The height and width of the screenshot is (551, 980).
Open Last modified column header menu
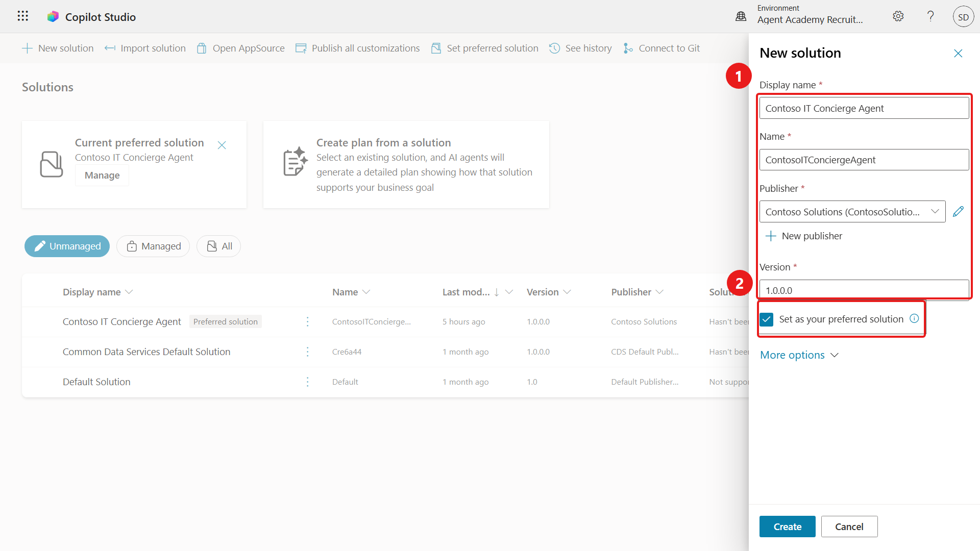coord(478,292)
